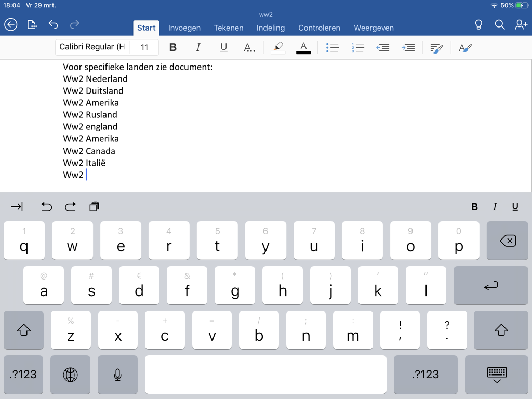Open the file options icon
The width and height of the screenshot is (532, 399).
32,24
